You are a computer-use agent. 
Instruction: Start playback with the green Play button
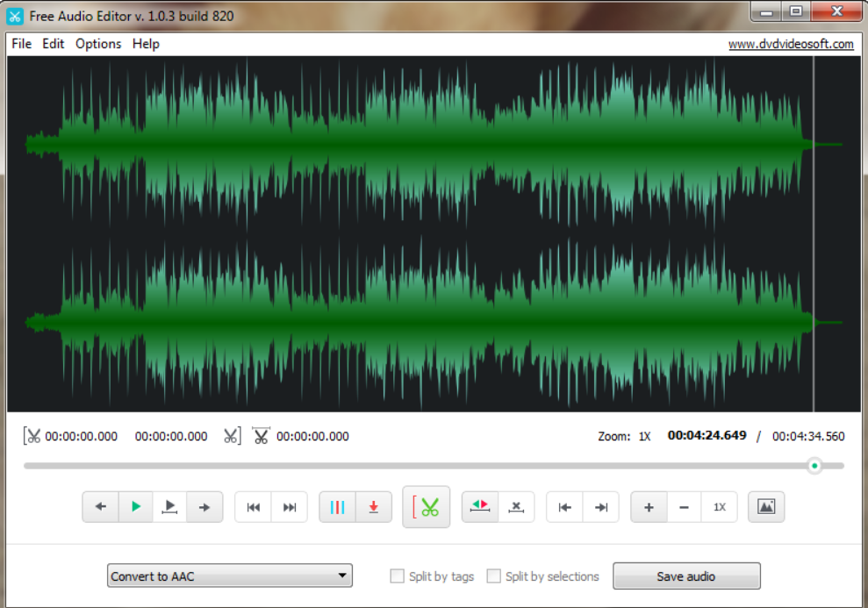[x=136, y=507]
